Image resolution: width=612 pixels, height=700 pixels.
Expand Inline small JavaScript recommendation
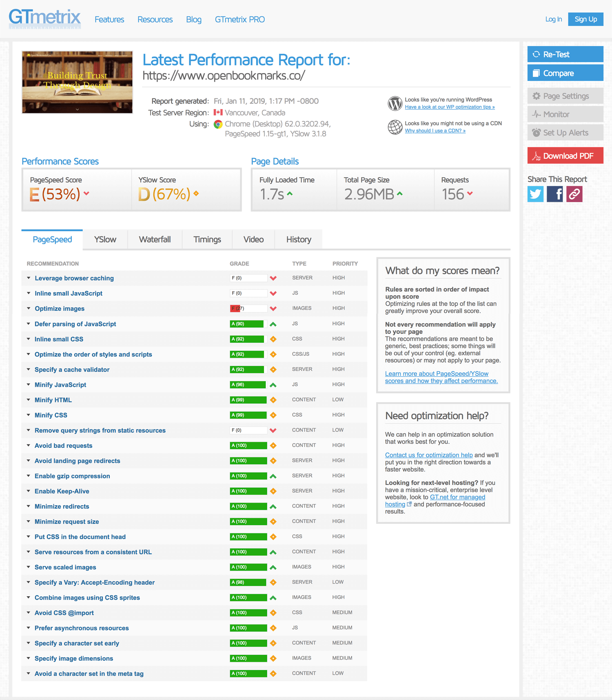[69, 293]
